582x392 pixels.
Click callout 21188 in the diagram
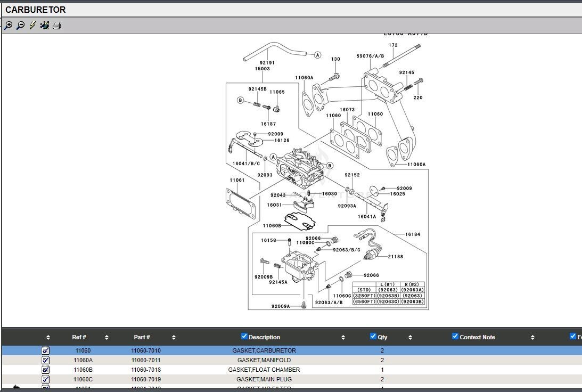[x=395, y=257]
